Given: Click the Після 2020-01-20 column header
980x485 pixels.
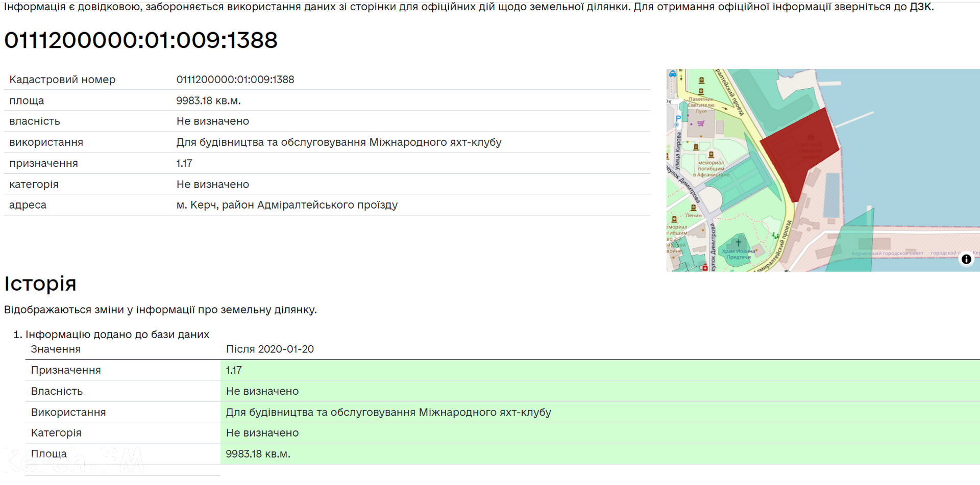Looking at the screenshot, I should coord(270,349).
